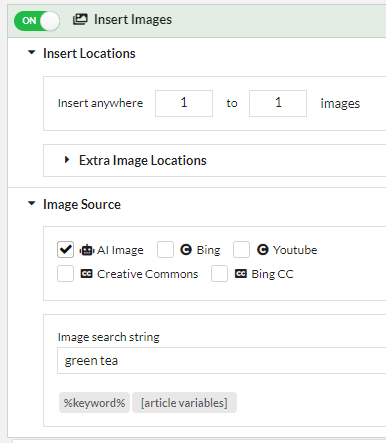Screen dimensions: 386x443
Task: Click the Bing CC label text
Action: click(272, 274)
